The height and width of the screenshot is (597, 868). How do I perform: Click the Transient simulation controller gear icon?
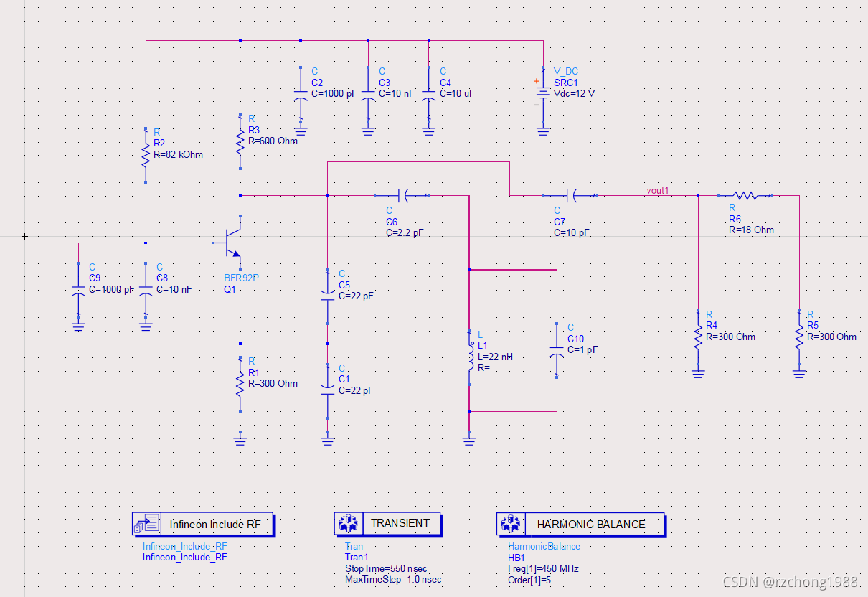click(349, 523)
